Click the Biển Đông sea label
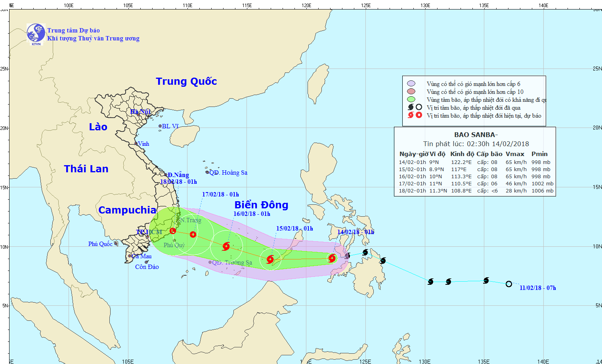Viewport: 602px width, 364px height. tap(261, 205)
